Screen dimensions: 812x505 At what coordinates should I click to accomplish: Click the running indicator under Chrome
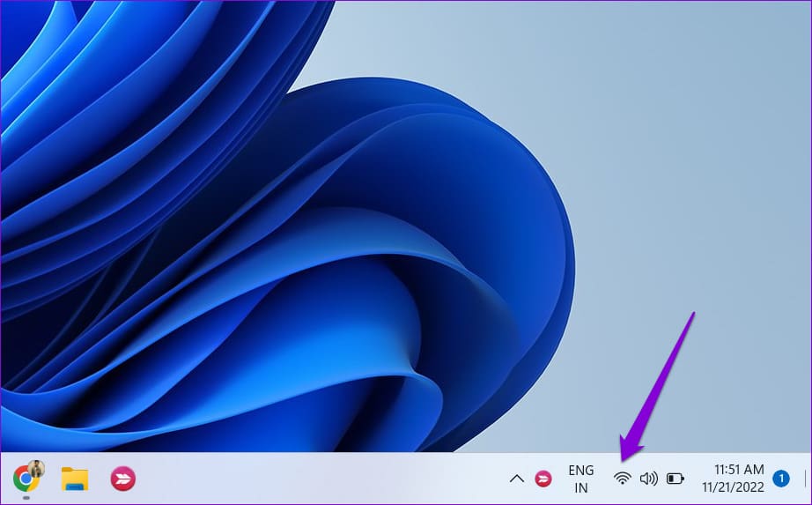pyautogui.click(x=26, y=498)
